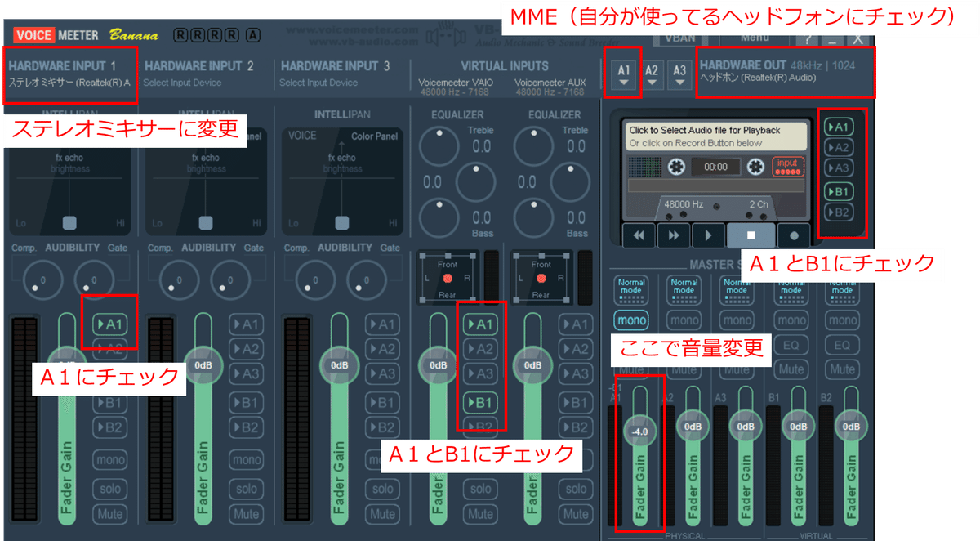Screen dimensions: 980x541
Task: Click Voicemeeter AUX middle EQ knob
Action: pos(571,181)
